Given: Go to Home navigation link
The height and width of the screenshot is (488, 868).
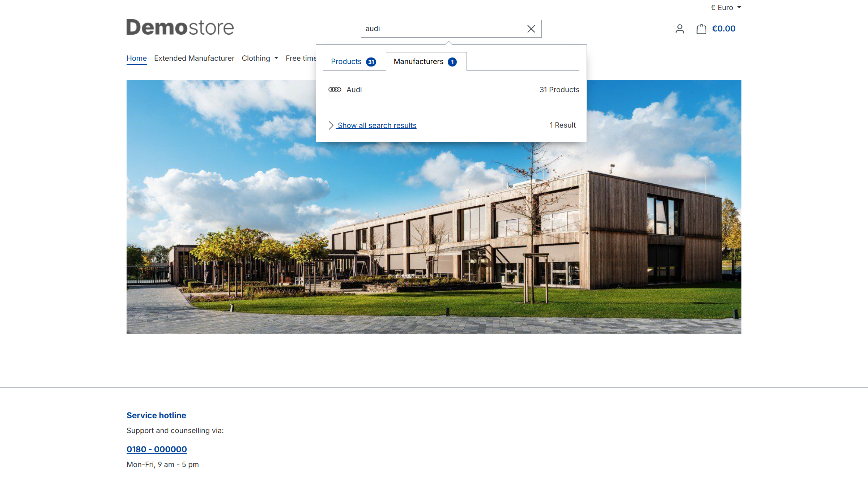Looking at the screenshot, I should pyautogui.click(x=137, y=58).
